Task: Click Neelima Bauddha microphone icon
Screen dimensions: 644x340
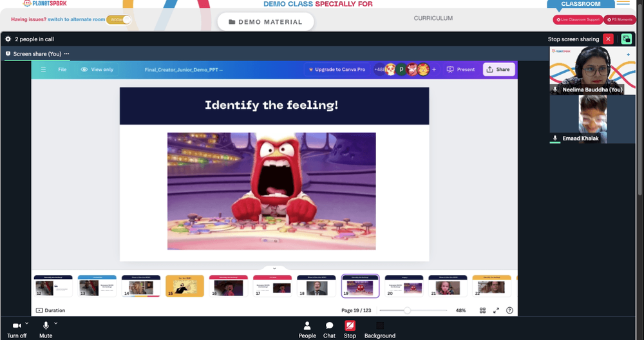Action: (555, 90)
